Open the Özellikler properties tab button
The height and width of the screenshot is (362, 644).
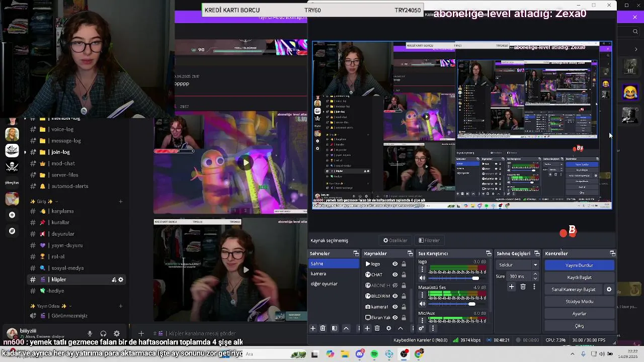coord(395,240)
